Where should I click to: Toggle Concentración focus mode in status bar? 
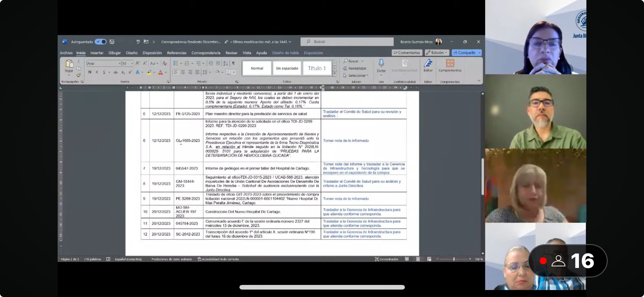(386, 259)
